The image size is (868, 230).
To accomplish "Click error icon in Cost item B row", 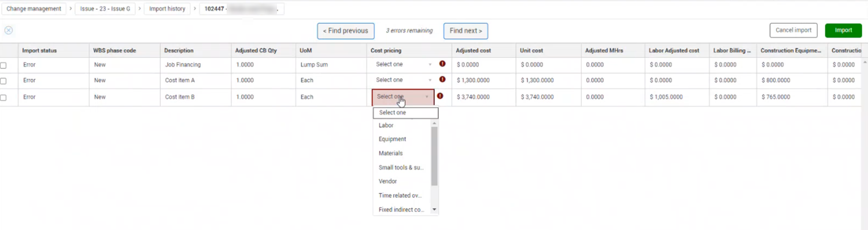I will pyautogui.click(x=440, y=96).
